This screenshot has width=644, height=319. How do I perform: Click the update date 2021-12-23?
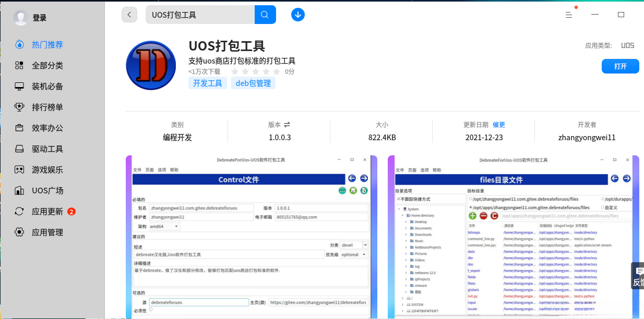pos(484,138)
